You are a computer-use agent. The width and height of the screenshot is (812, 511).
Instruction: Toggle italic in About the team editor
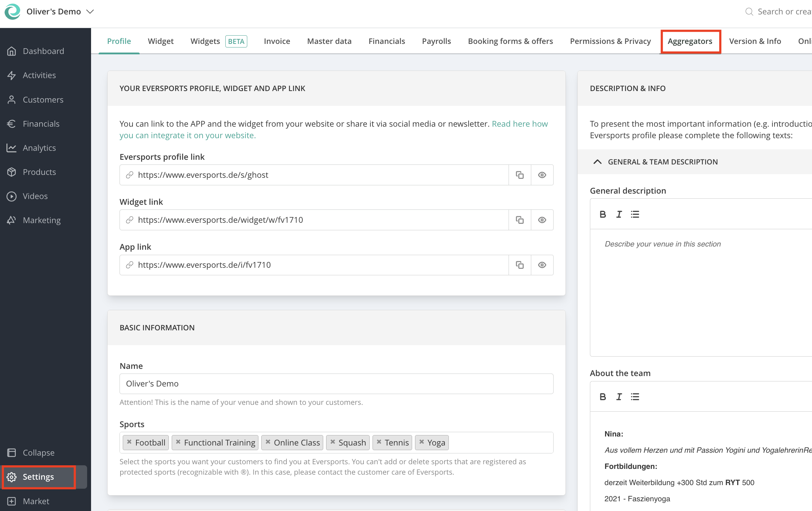tap(619, 397)
